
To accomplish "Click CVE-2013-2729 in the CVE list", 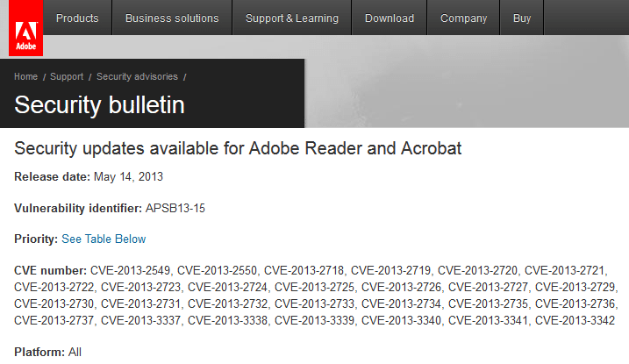I will coord(575,287).
